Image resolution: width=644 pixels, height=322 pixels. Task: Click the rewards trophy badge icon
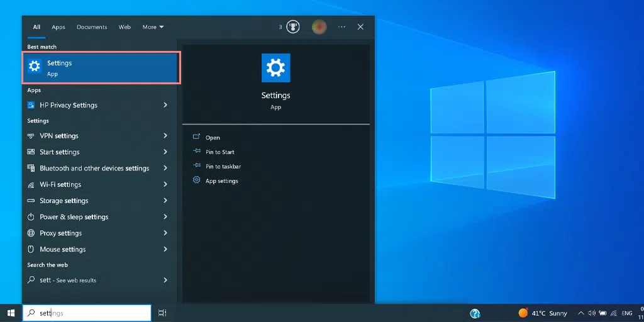[x=293, y=27]
